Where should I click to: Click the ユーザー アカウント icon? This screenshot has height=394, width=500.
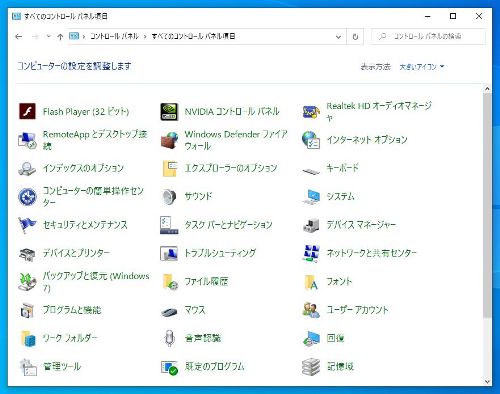311,310
